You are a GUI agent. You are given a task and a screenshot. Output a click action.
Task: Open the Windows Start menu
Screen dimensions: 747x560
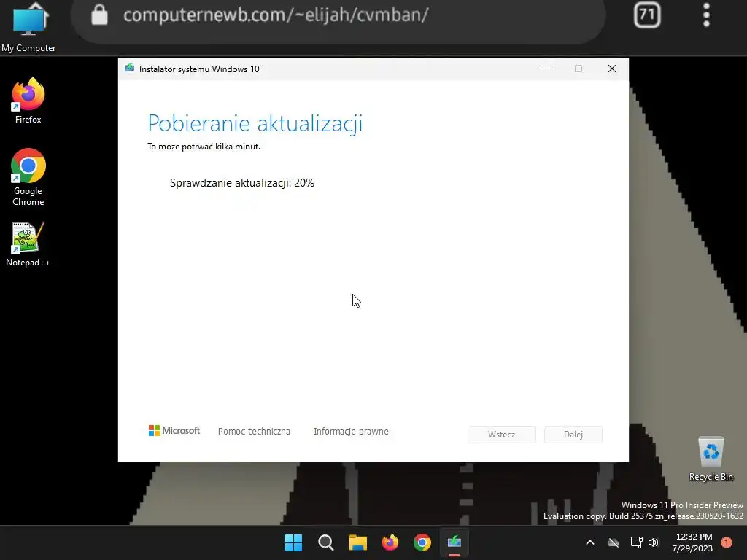pyautogui.click(x=293, y=542)
